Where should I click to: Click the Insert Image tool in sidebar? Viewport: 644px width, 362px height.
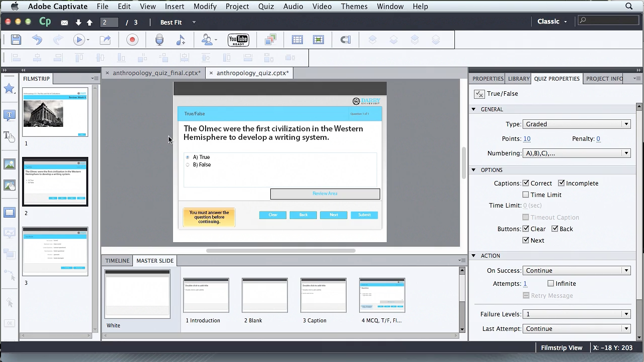[10, 164]
